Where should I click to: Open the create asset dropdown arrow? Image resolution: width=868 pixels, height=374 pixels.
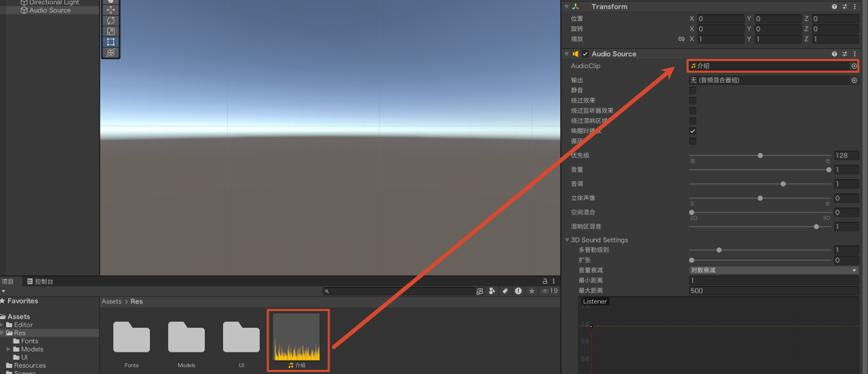click(3, 291)
